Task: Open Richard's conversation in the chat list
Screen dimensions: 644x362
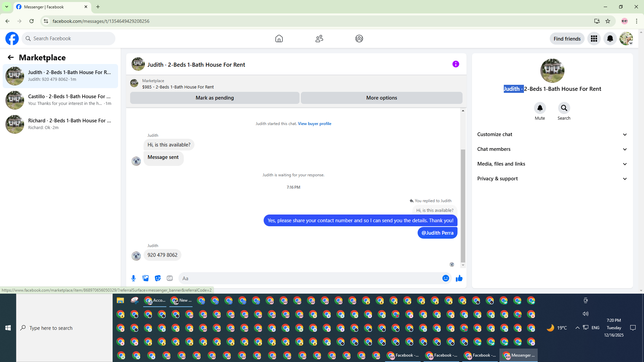Action: (x=60, y=124)
